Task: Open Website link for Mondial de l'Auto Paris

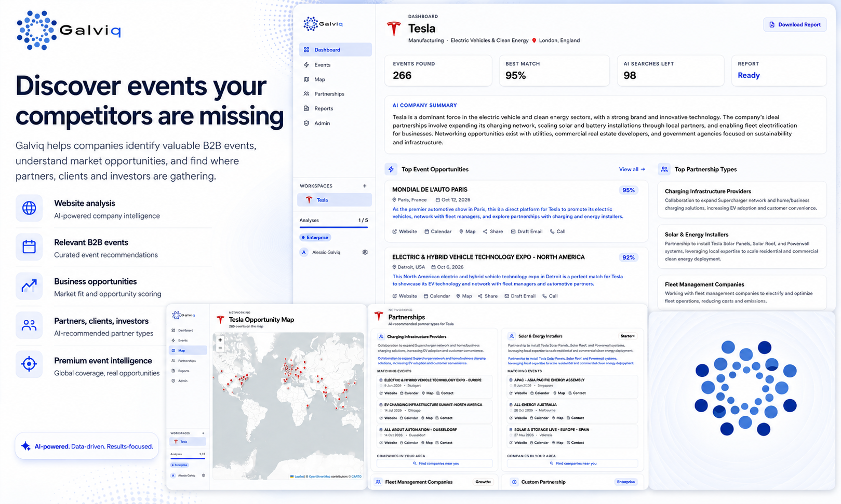Action: 405,231
